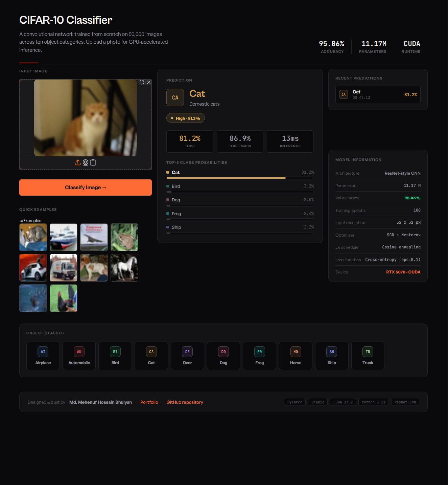This screenshot has width=448, height=485.
Task: Click the 'PyTorch' tag in the footer
Action: pos(295,402)
